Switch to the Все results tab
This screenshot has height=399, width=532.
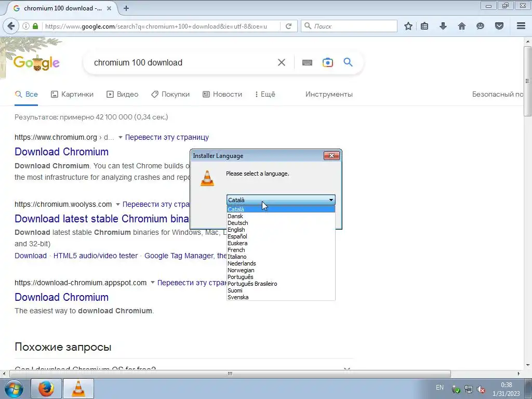(x=26, y=95)
